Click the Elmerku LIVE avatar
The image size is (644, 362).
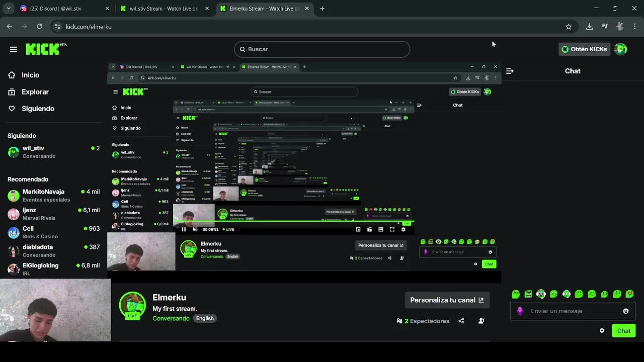click(132, 305)
